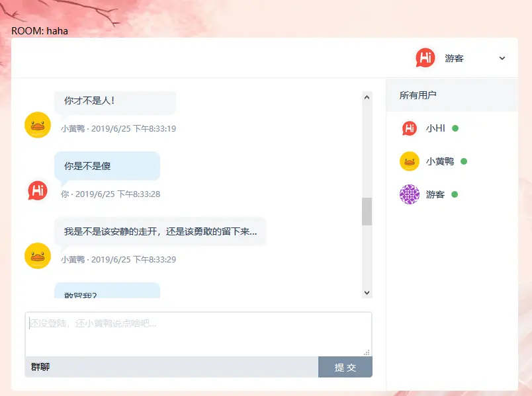Focus the message input text area
Image resolution: width=532 pixels, height=396 pixels.
(x=199, y=335)
